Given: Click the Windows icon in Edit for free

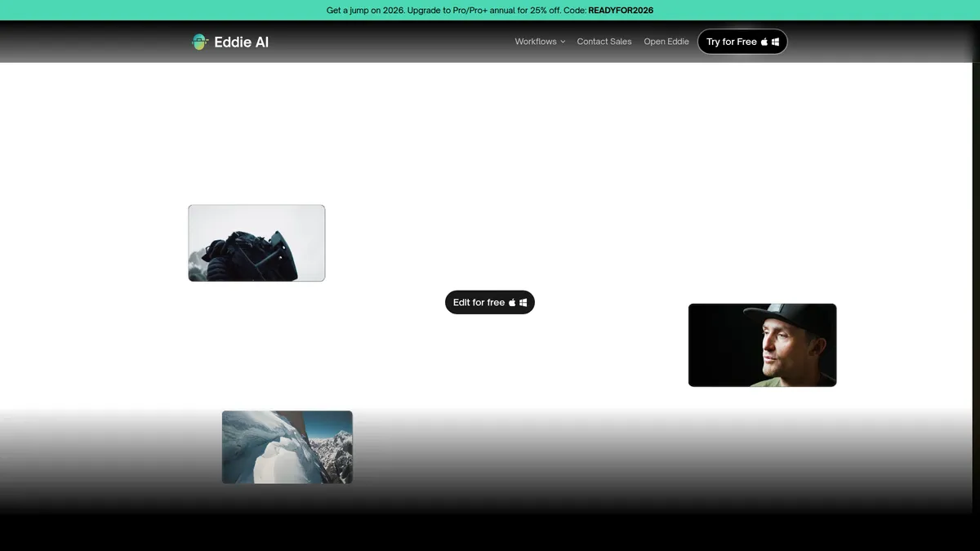Looking at the screenshot, I should pyautogui.click(x=523, y=302).
